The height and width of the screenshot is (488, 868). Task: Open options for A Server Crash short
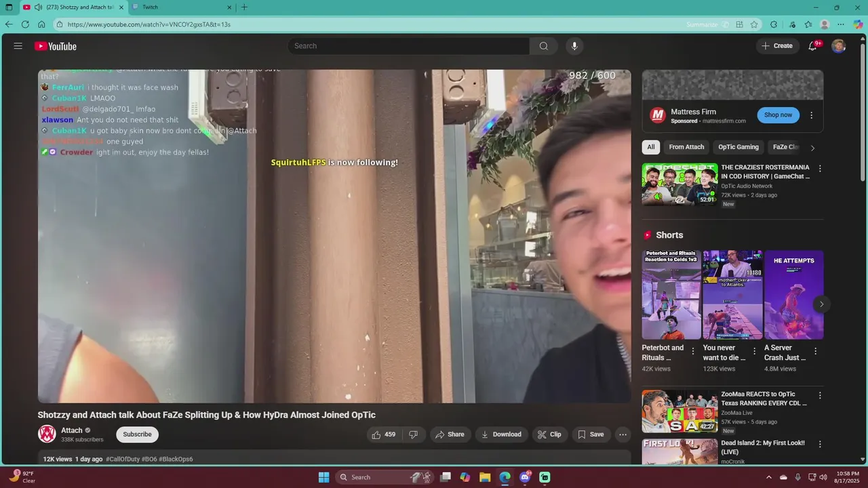coord(816,351)
